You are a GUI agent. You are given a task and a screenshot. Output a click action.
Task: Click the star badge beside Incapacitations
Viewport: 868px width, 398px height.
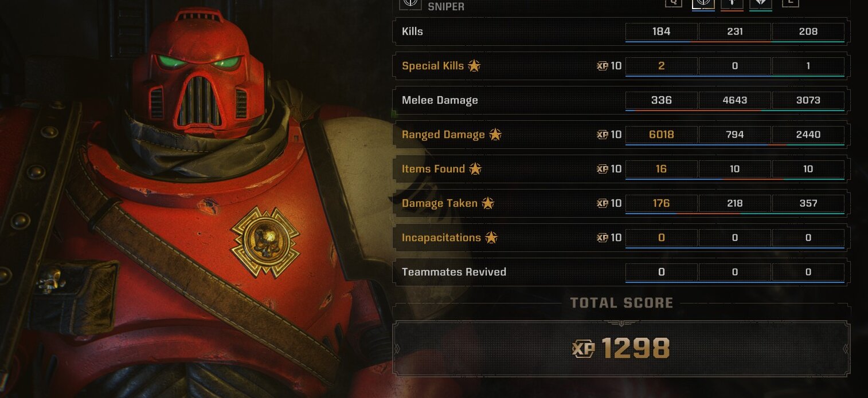click(x=491, y=238)
